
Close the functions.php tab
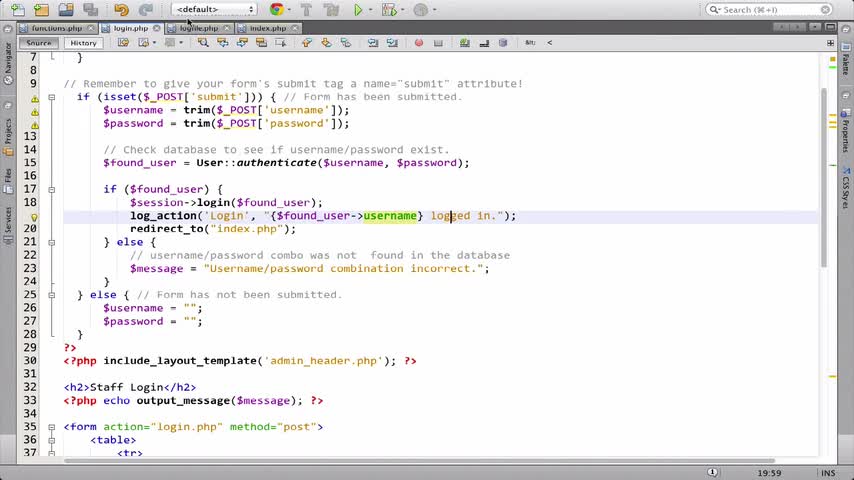pyautogui.click(x=91, y=28)
